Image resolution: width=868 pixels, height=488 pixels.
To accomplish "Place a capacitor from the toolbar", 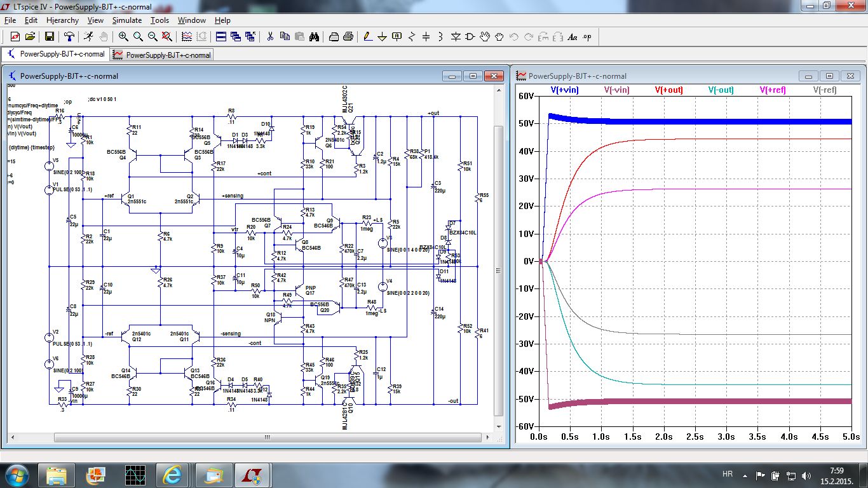I will [426, 37].
